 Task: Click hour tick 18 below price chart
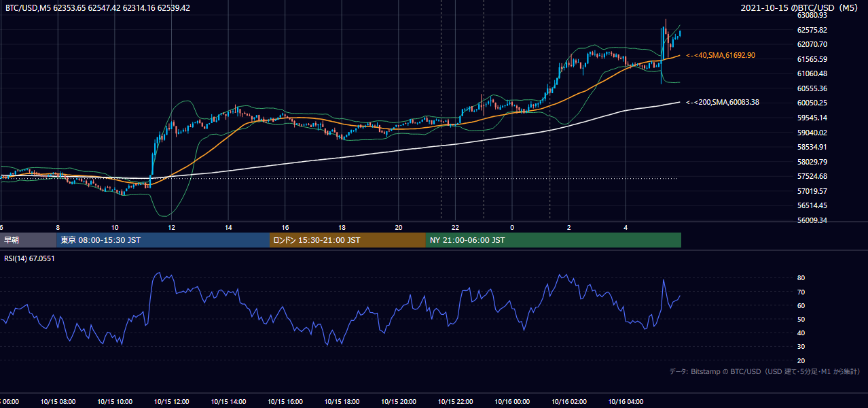[342, 227]
